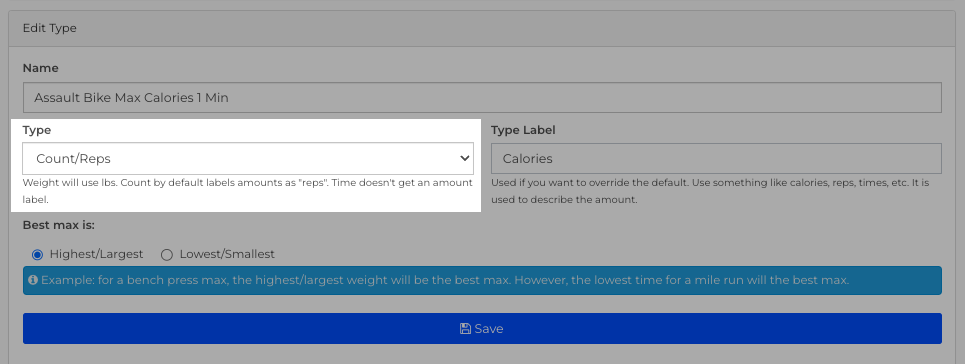Viewport: 965px width, 364px height.
Task: Focus the Name field with Assault Bike text
Action: pyautogui.click(x=482, y=97)
